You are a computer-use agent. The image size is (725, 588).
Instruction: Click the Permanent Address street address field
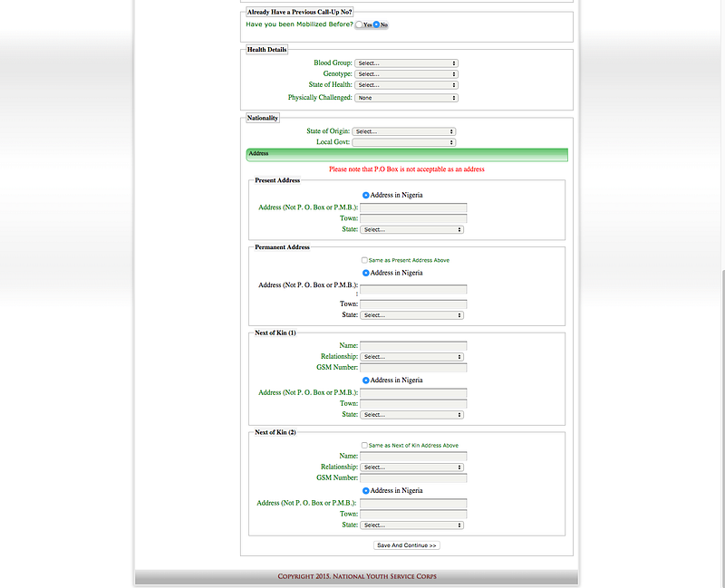(413, 289)
